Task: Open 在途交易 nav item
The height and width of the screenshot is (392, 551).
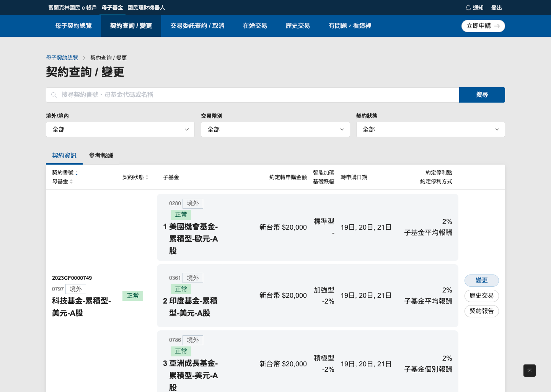Action: point(255,26)
